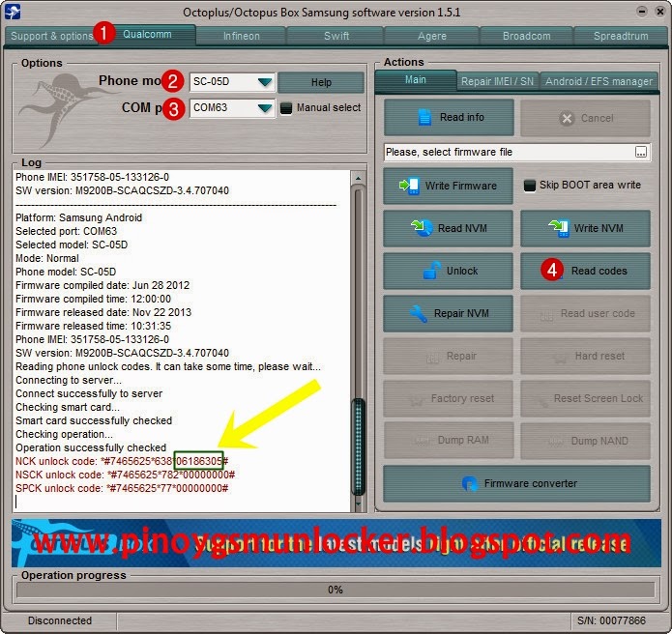Click the Help button
The image size is (672, 634).
[x=321, y=82]
